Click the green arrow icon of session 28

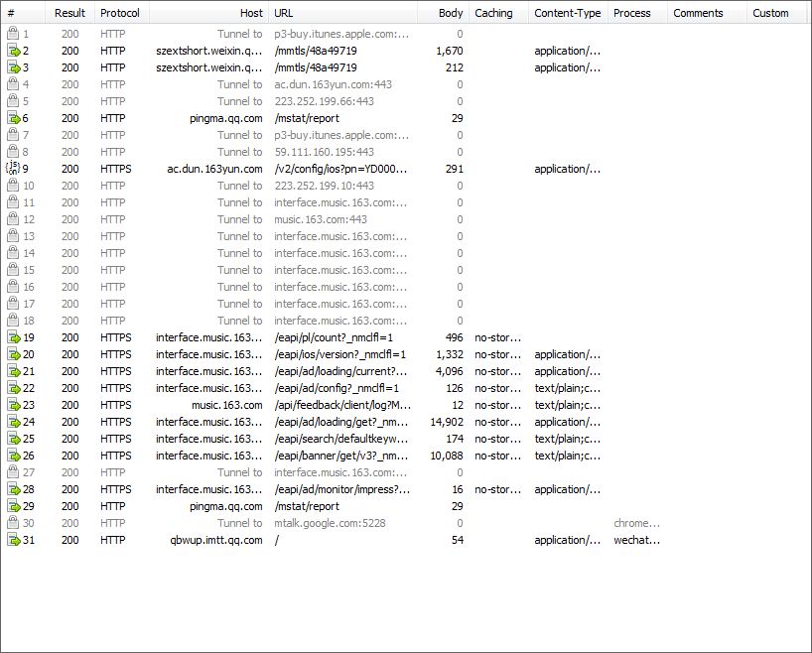pyautogui.click(x=13, y=489)
